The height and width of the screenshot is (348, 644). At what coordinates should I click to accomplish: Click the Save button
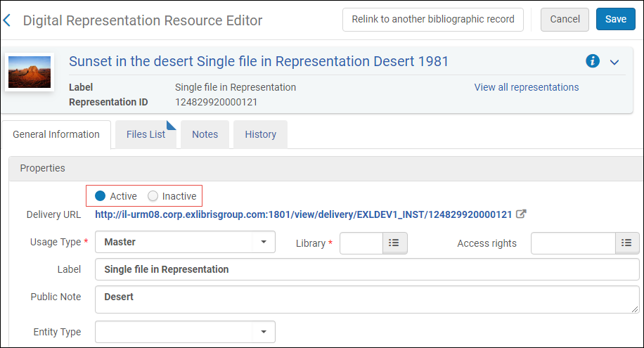pos(616,19)
